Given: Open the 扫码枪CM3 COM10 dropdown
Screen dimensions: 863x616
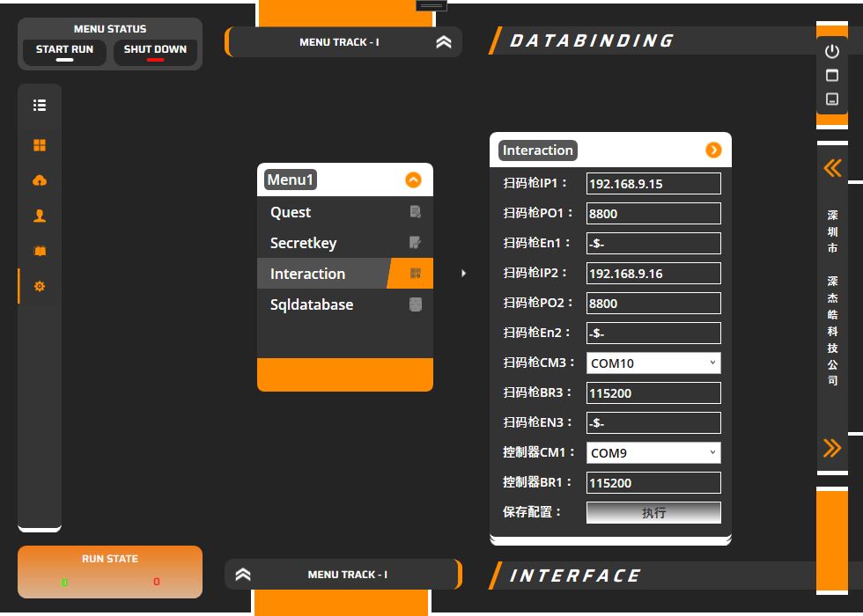Looking at the screenshot, I should [653, 363].
